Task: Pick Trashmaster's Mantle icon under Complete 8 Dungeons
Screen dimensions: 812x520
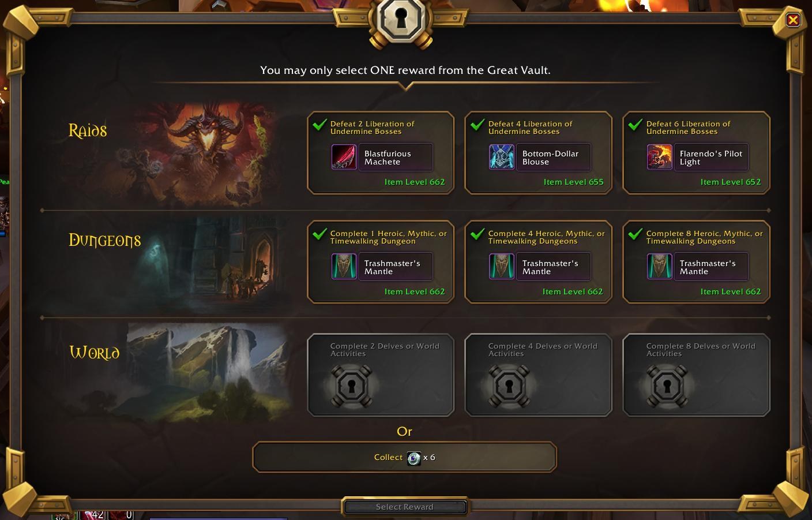Action: click(659, 267)
